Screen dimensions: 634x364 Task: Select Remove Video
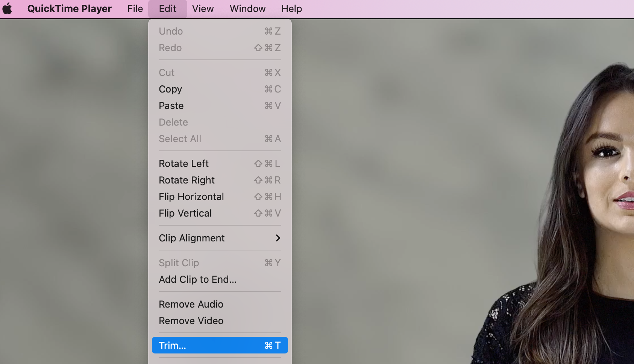tap(220, 321)
